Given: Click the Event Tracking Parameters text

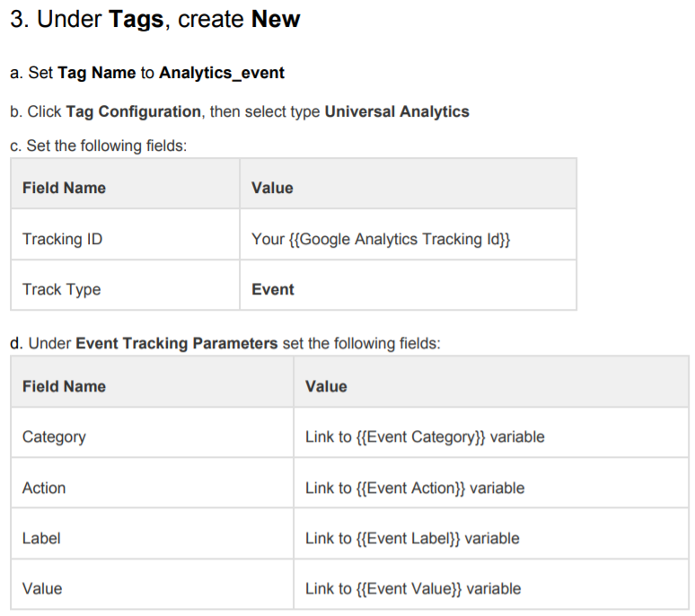Looking at the screenshot, I should (x=176, y=343).
